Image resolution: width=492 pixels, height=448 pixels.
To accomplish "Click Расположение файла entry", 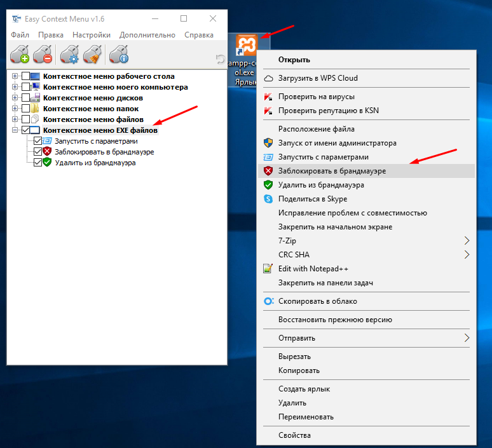I will (366, 129).
